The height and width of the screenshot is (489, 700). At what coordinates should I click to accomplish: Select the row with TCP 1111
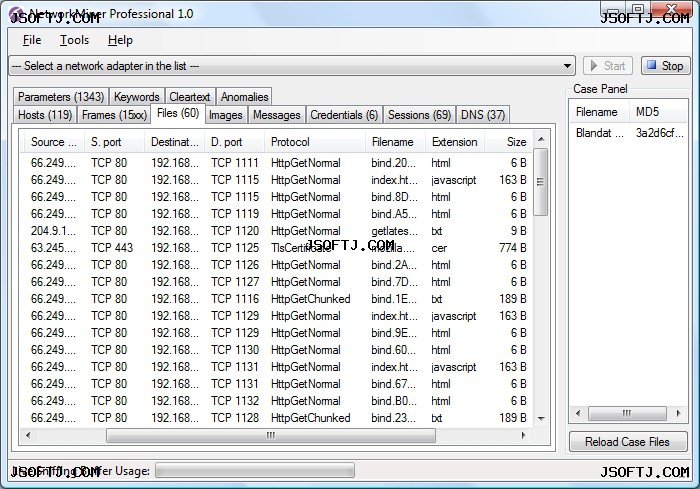pyautogui.click(x=277, y=163)
